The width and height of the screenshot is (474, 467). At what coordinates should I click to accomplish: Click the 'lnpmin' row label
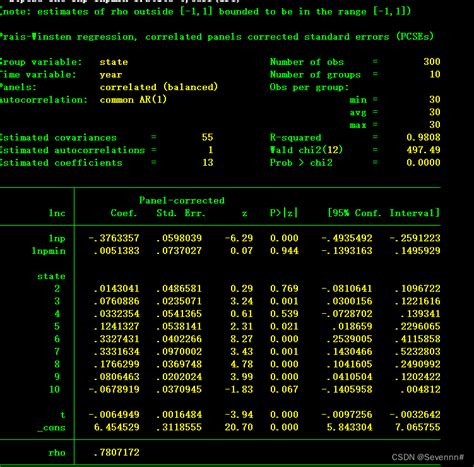coord(49,251)
